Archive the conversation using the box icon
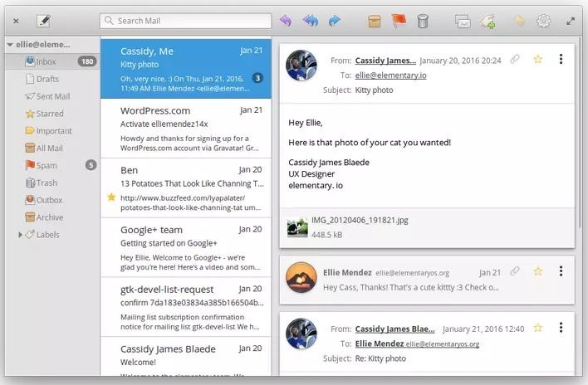The width and height of the screenshot is (588, 385). click(375, 21)
